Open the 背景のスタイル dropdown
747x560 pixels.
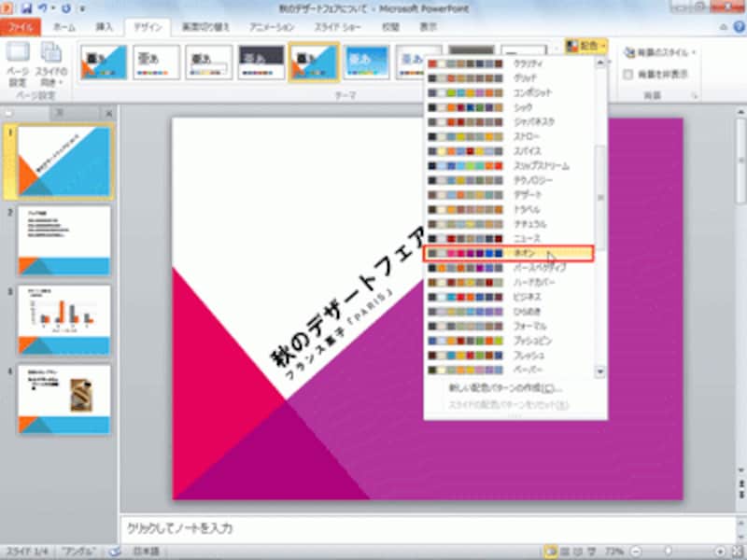[x=660, y=52]
